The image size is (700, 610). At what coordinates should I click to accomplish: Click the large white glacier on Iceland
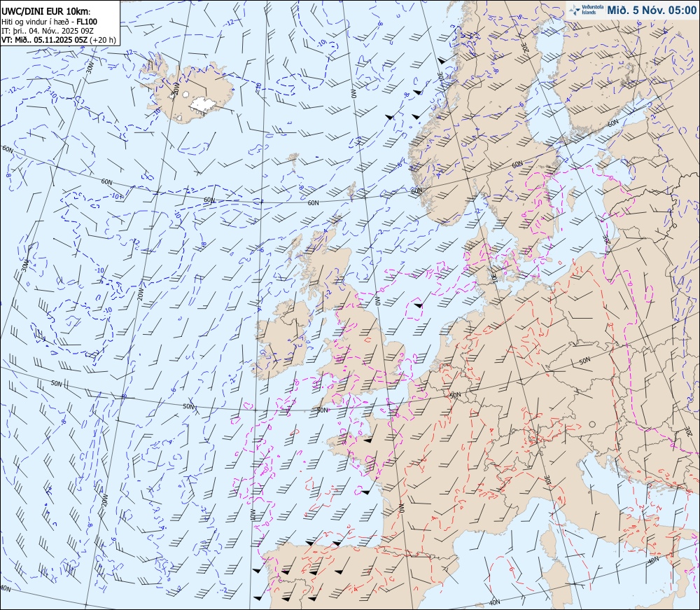(202, 104)
